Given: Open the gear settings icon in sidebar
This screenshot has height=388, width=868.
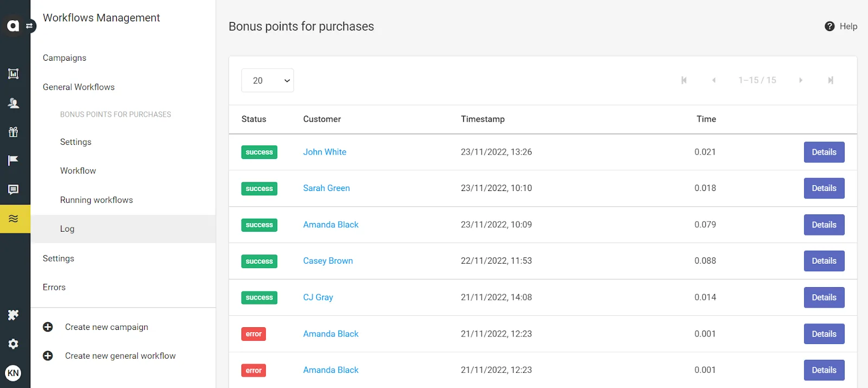Looking at the screenshot, I should 14,344.
